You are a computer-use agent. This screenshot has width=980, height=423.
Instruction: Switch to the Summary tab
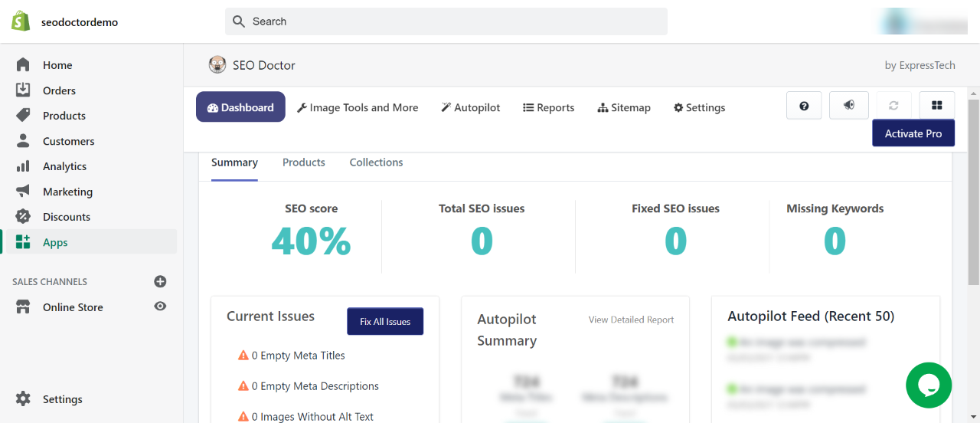point(234,162)
